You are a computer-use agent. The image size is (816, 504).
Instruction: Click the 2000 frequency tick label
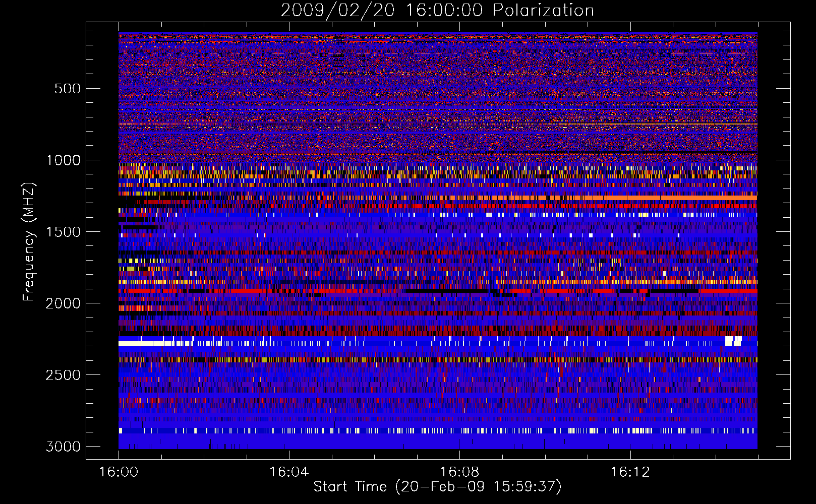[x=63, y=303]
